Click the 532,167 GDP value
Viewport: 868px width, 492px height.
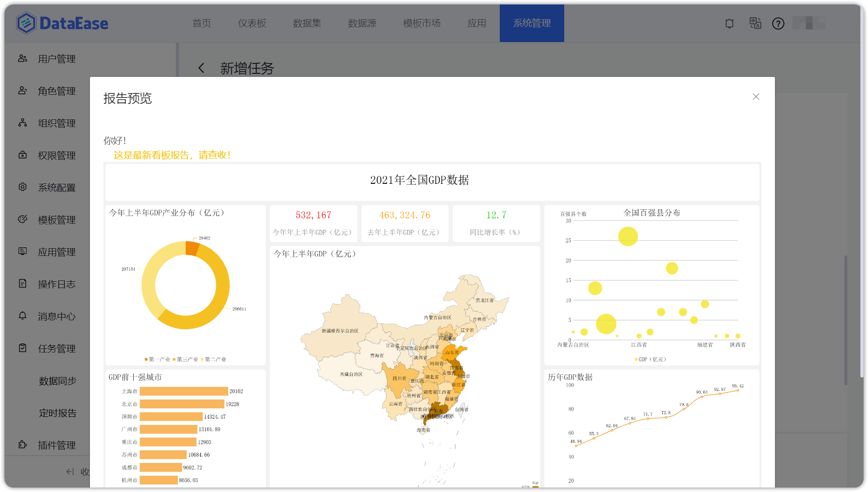click(313, 215)
